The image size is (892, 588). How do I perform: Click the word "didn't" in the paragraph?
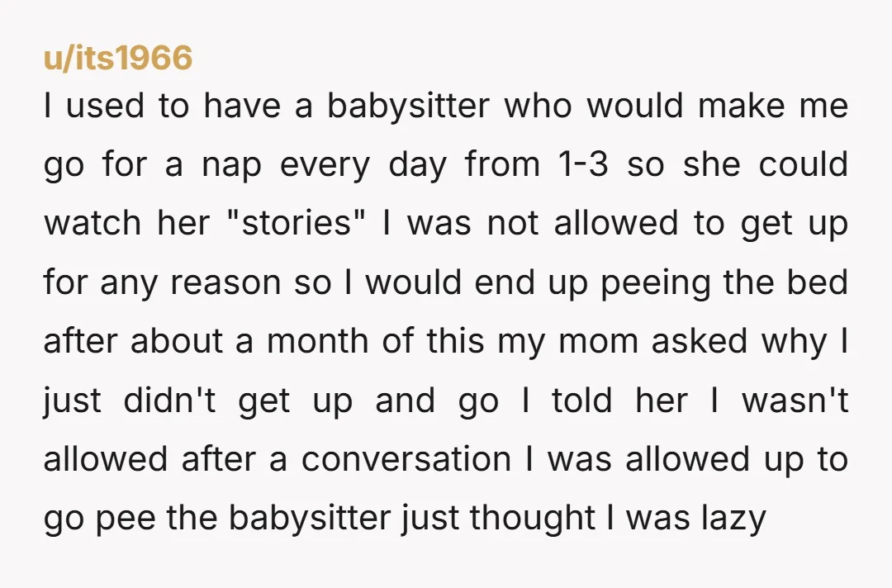tap(169, 400)
